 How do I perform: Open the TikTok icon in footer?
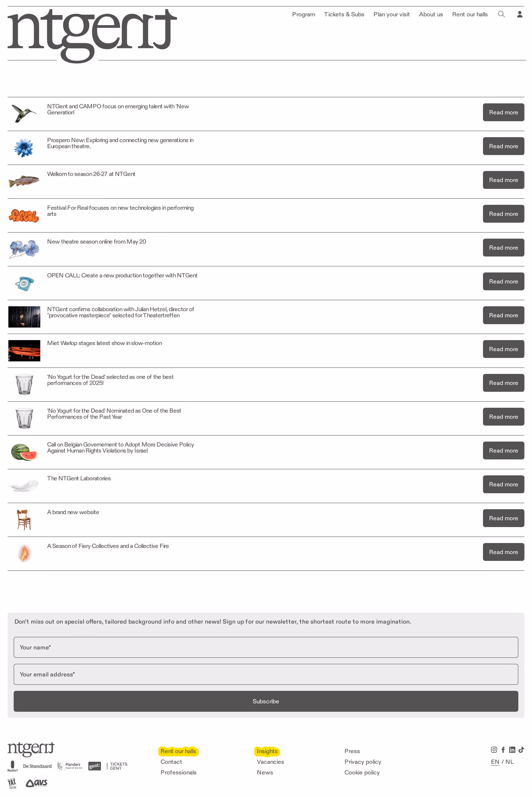coord(521,749)
